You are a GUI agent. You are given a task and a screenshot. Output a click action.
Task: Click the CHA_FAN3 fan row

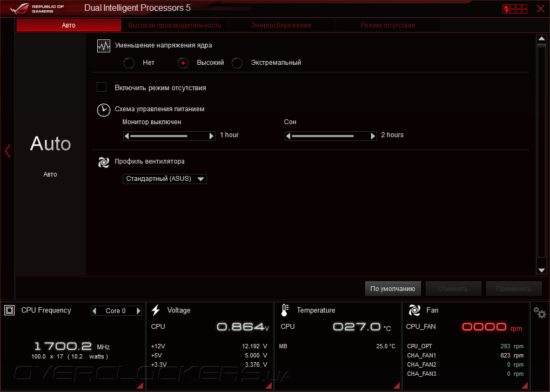coord(465,374)
